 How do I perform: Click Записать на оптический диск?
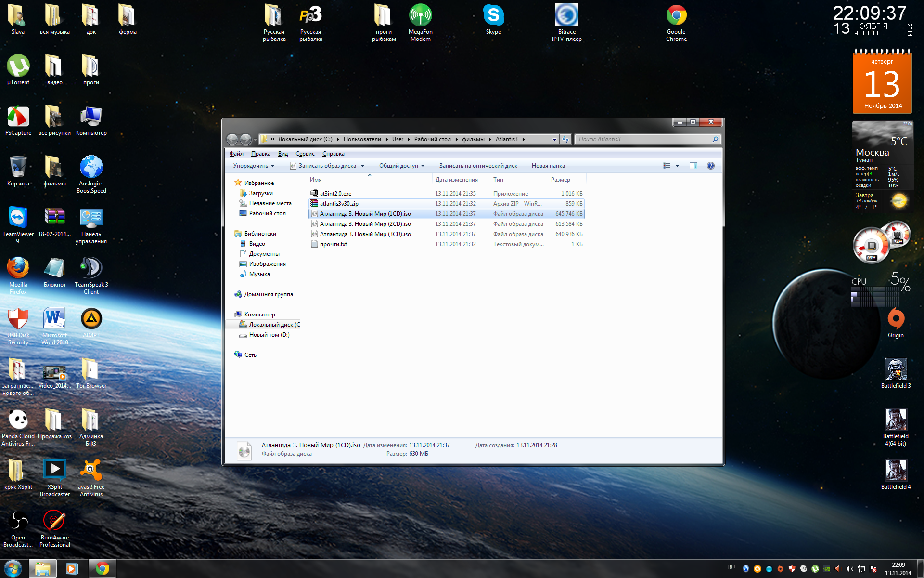pyautogui.click(x=478, y=166)
